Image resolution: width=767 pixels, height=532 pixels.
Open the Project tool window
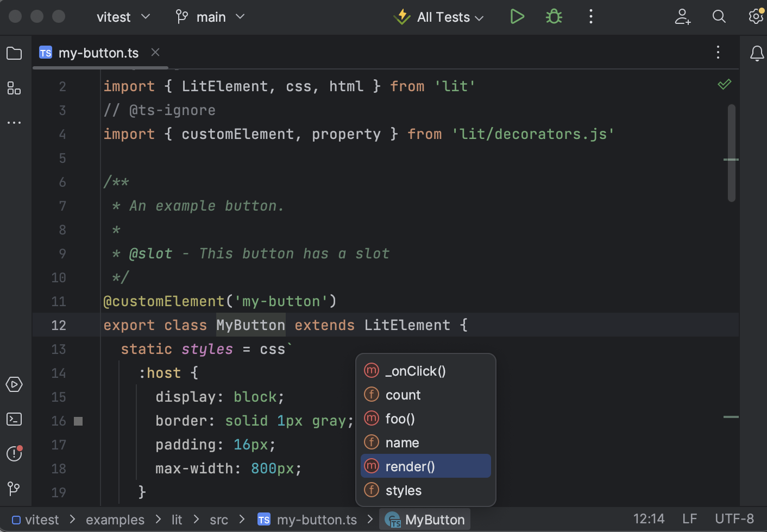pos(14,53)
